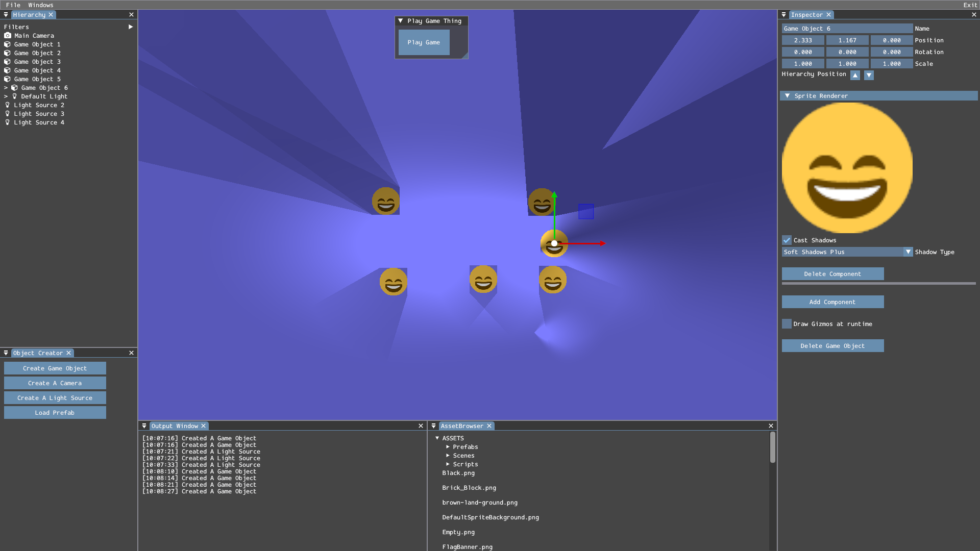Click the Delete Game Object button
This screenshot has height=551, width=980.
(x=832, y=346)
